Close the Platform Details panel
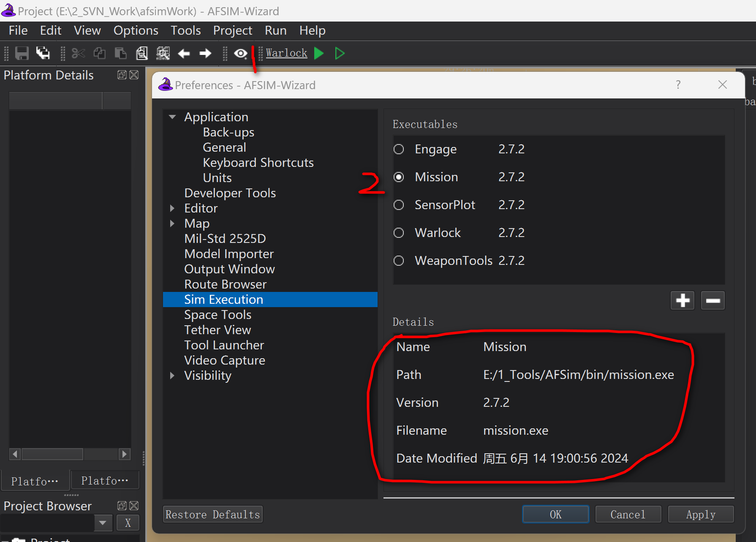 tap(134, 75)
